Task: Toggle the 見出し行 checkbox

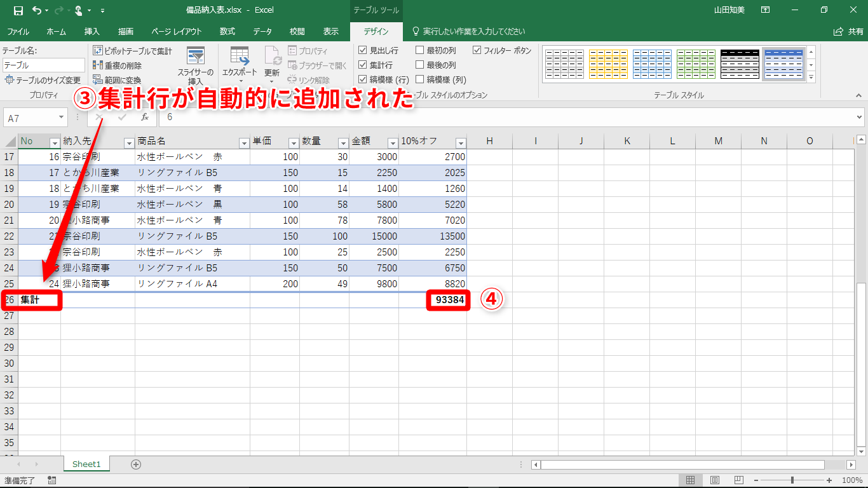Action: click(x=363, y=50)
